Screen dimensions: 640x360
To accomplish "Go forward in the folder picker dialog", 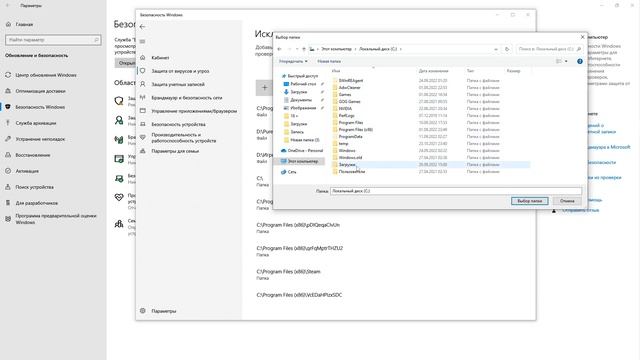I will coord(289,49).
